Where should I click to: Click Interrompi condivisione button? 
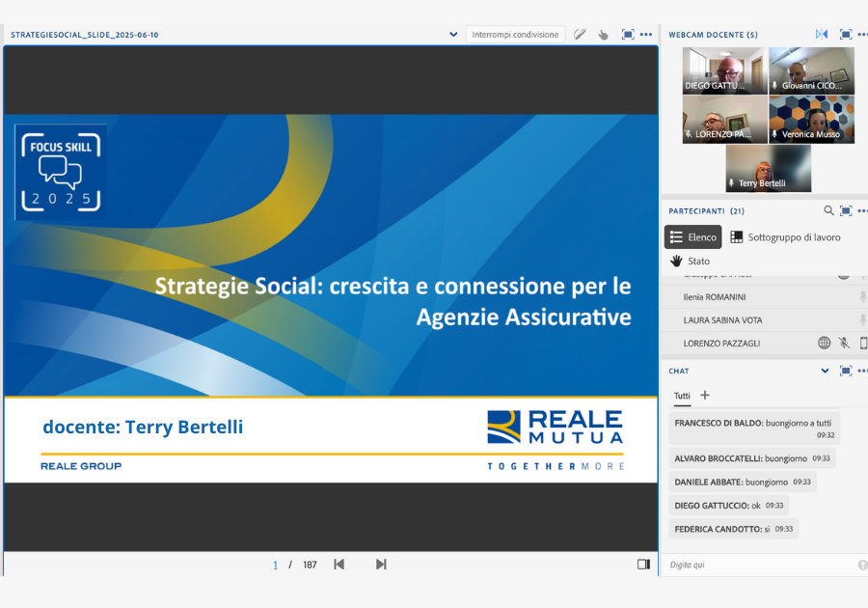pyautogui.click(x=515, y=34)
